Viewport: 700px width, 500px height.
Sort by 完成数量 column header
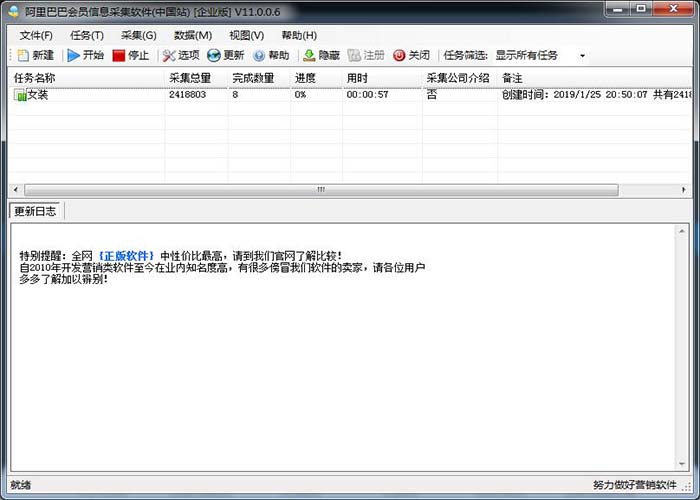(x=259, y=78)
